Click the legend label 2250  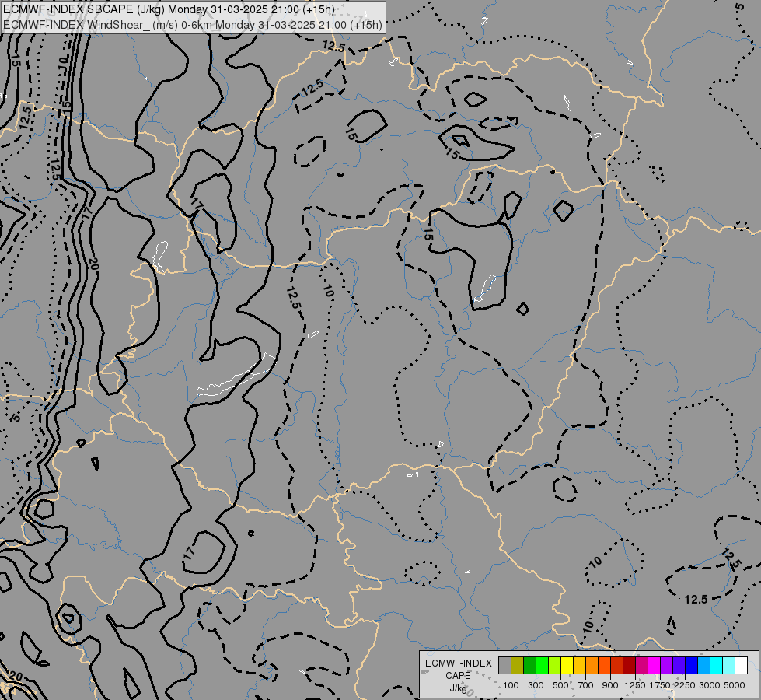click(685, 685)
